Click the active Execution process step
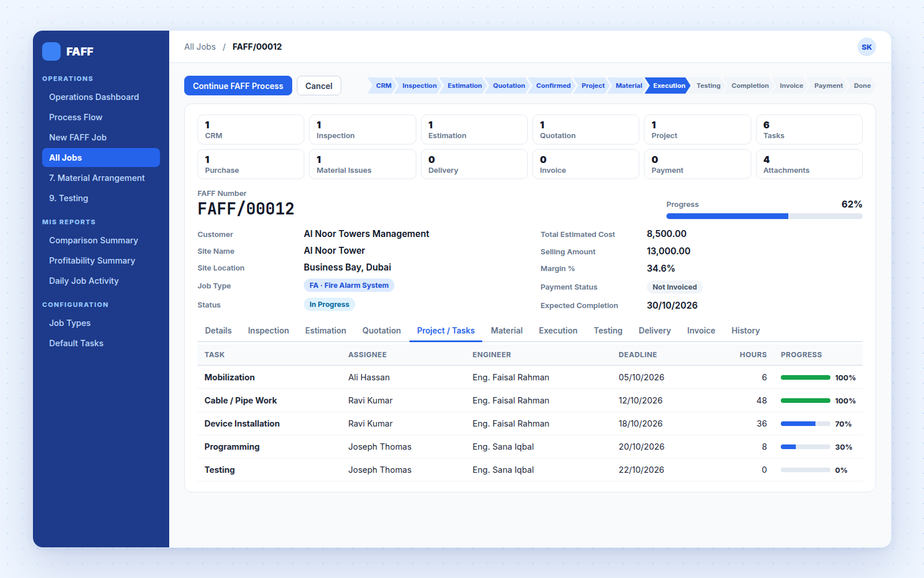 pyautogui.click(x=669, y=86)
